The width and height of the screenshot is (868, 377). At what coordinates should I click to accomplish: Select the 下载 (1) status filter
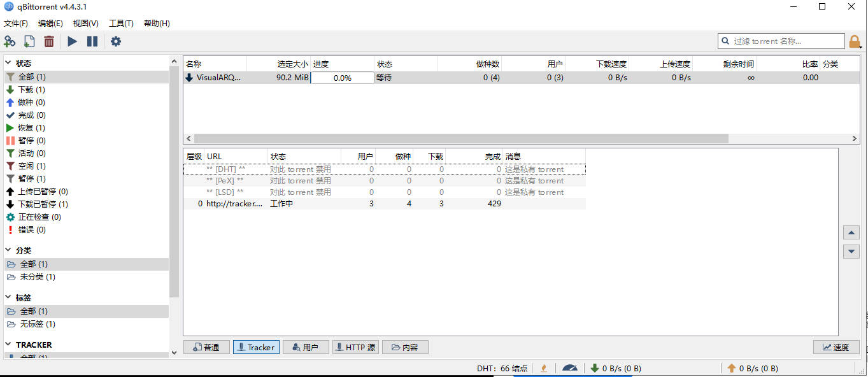(x=87, y=90)
